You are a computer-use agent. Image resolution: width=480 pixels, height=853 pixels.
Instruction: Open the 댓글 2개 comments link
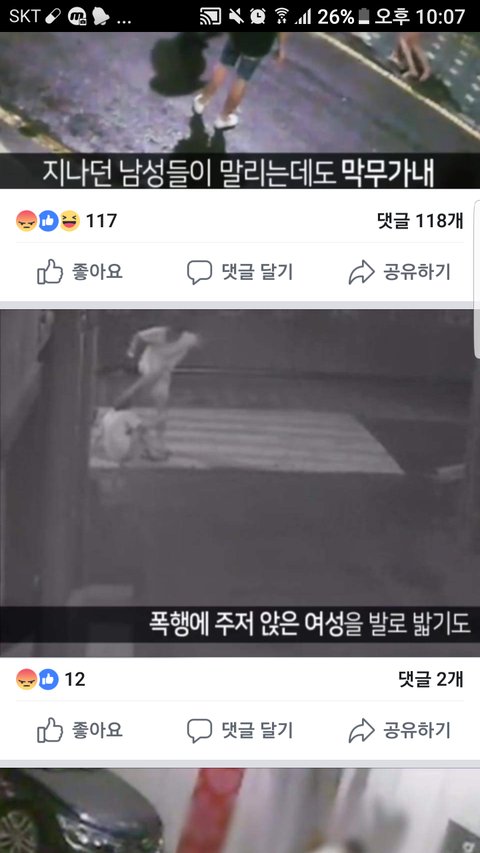pyautogui.click(x=431, y=679)
